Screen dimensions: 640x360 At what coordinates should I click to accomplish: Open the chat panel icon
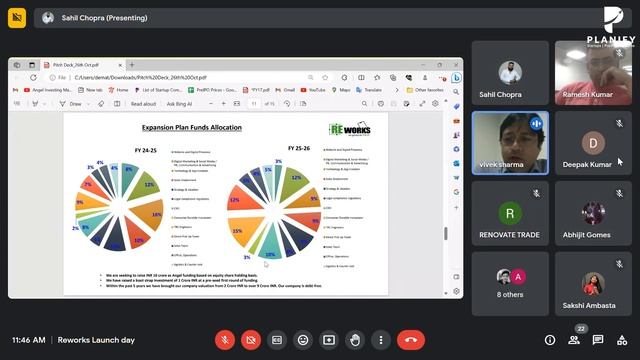[598, 340]
